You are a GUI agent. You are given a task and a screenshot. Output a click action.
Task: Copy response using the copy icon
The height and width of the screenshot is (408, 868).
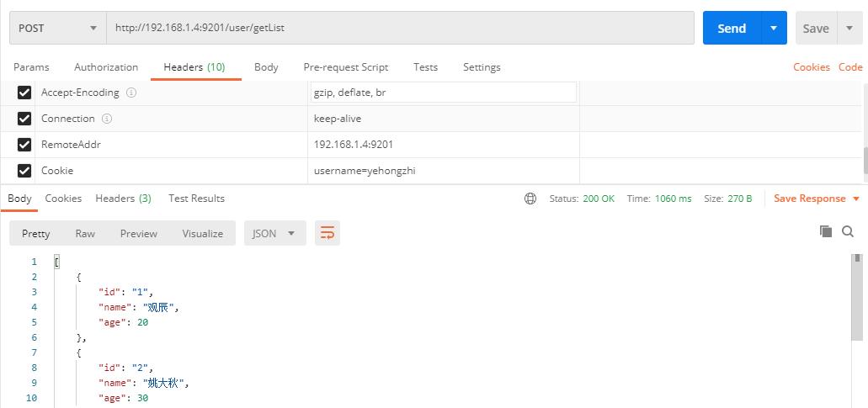826,231
